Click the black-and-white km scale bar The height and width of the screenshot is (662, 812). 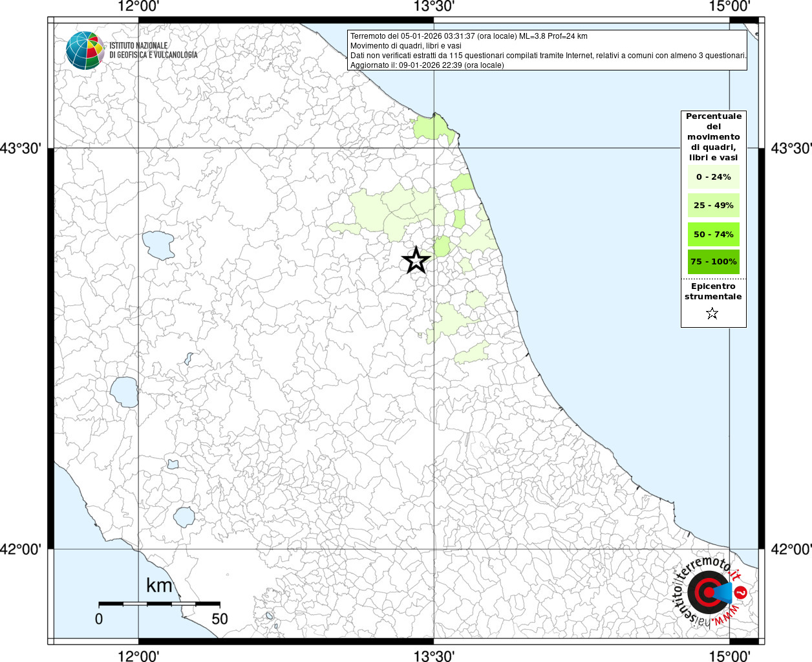click(159, 604)
